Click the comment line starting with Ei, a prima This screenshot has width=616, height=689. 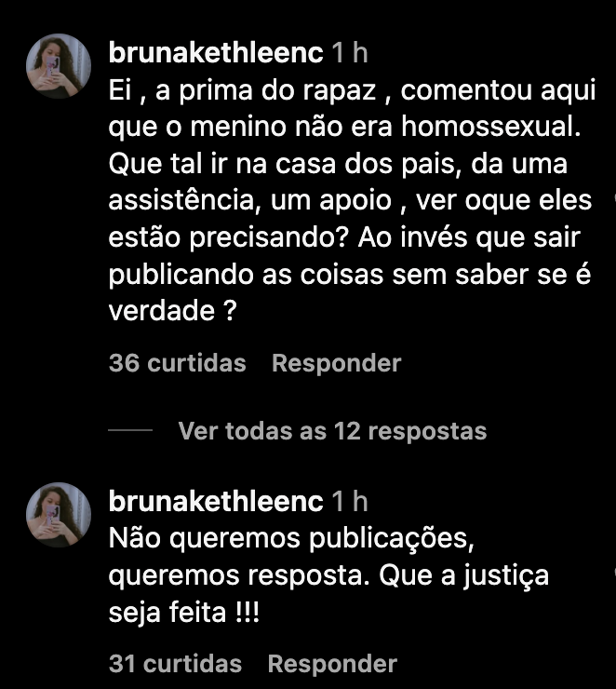click(x=352, y=90)
